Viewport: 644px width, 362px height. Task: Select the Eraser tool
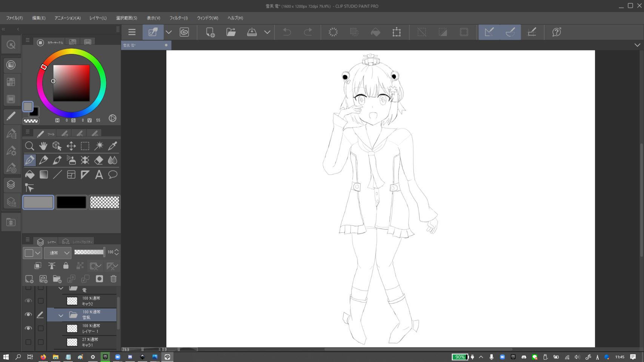coord(99,160)
